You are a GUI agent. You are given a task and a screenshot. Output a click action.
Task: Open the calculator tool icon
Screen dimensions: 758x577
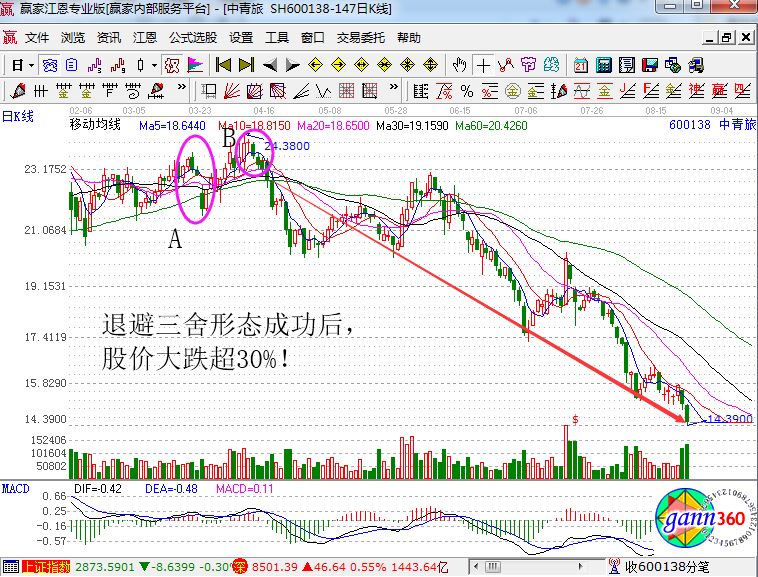(x=603, y=65)
